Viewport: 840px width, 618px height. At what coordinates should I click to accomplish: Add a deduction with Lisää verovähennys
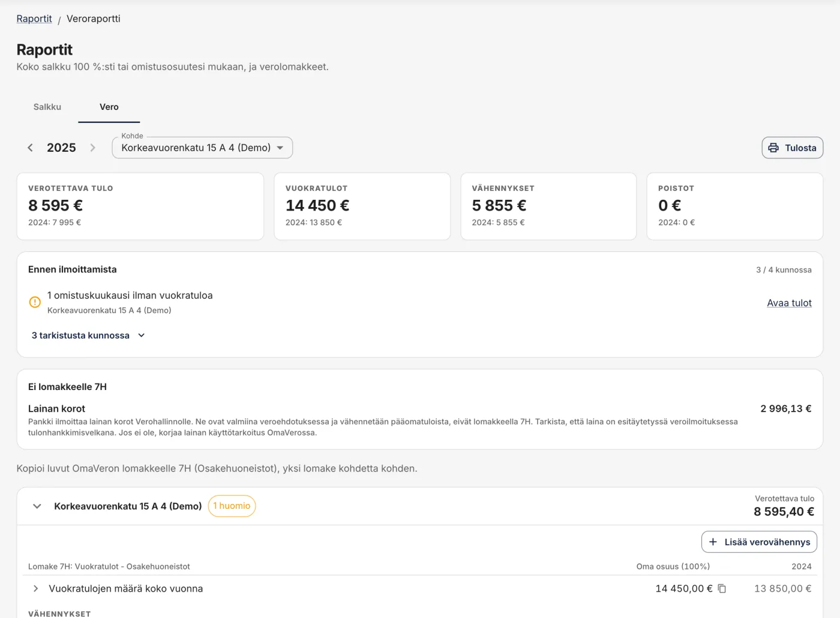pyautogui.click(x=759, y=542)
